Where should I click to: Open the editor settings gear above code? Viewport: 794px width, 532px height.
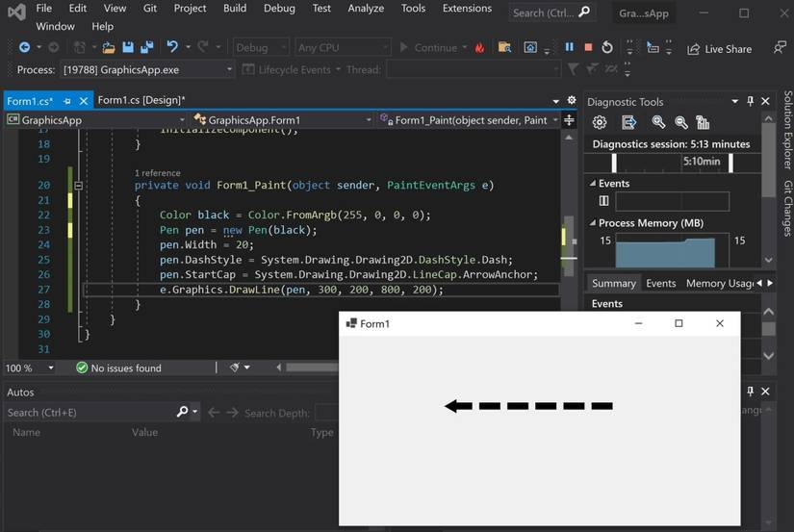pos(571,100)
